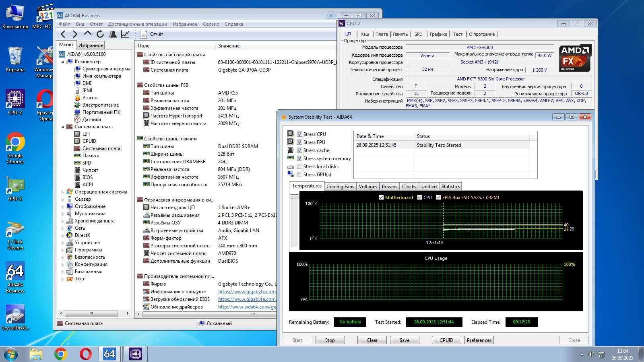Click the user/favorites toolbar icon in AIDA64
This screenshot has height=362, width=644.
pos(113,34)
